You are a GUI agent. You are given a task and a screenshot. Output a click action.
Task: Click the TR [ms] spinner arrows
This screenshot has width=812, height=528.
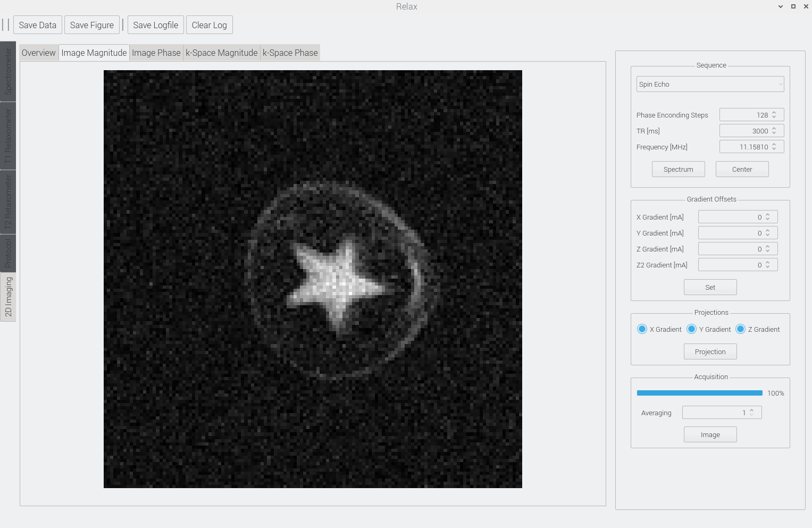click(774, 131)
